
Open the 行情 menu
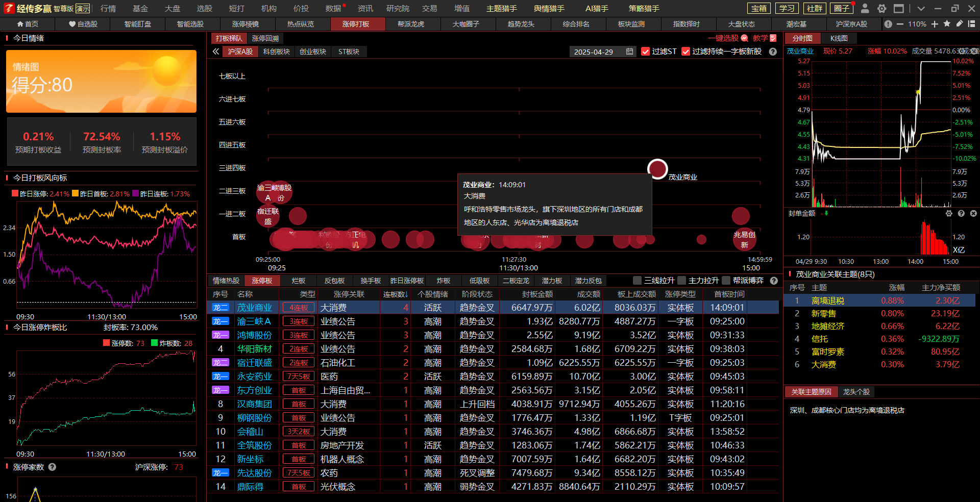tap(108, 8)
